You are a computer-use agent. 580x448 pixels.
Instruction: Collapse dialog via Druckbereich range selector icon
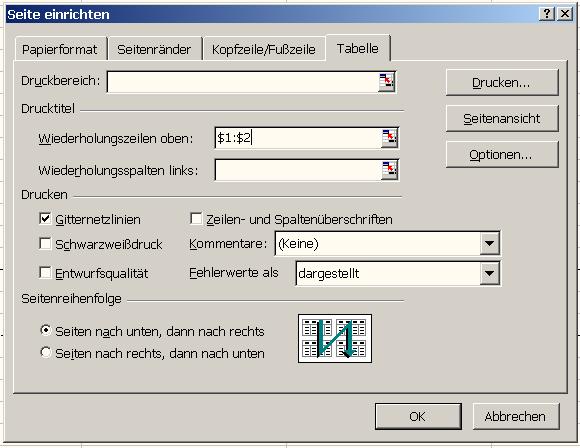pyautogui.click(x=387, y=82)
